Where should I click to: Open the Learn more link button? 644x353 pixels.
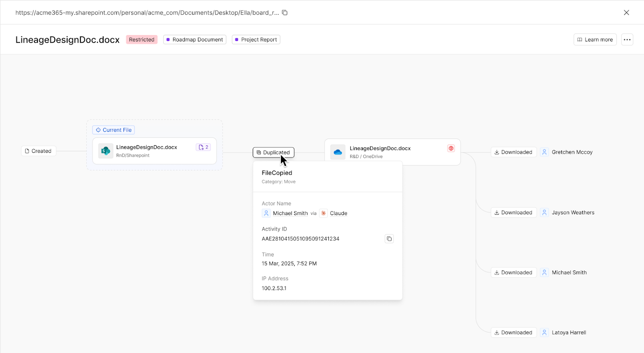595,39
